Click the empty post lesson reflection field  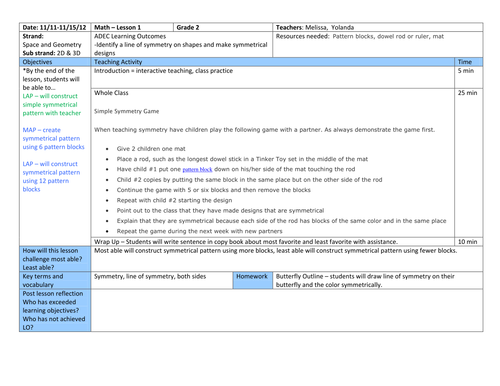pyautogui.click(x=287, y=310)
